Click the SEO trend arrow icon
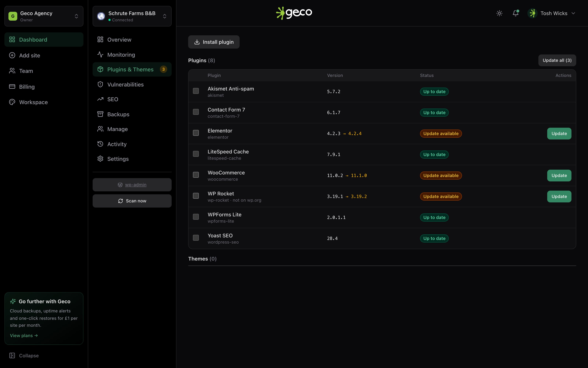This screenshot has height=368, width=588. (100, 99)
